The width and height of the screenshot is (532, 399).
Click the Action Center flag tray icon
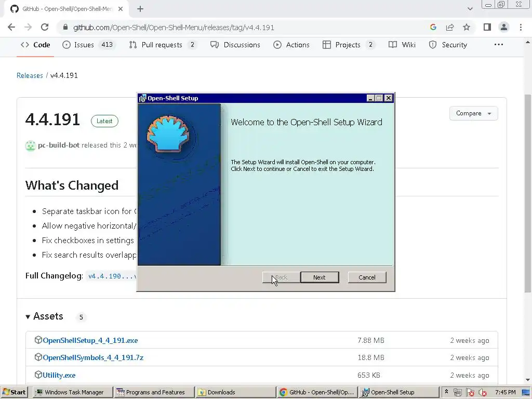[x=470, y=393]
